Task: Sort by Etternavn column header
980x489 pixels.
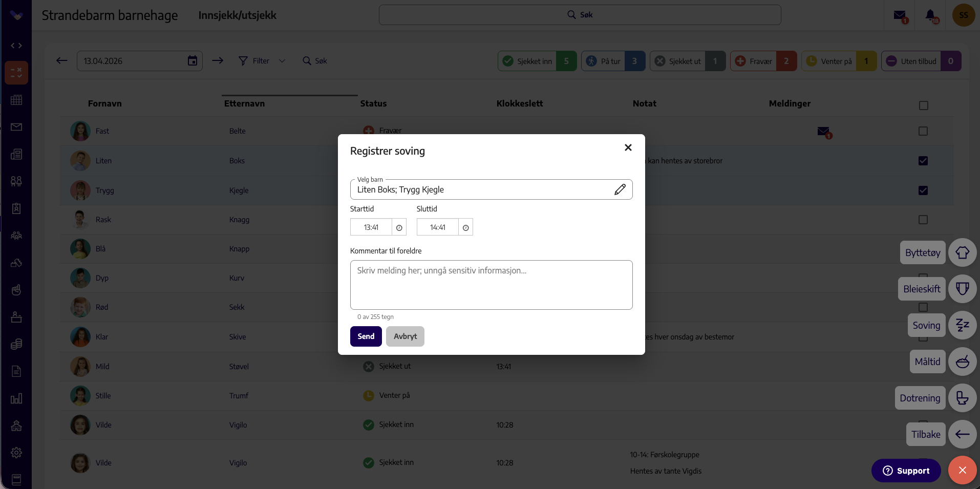Action: [x=244, y=103]
